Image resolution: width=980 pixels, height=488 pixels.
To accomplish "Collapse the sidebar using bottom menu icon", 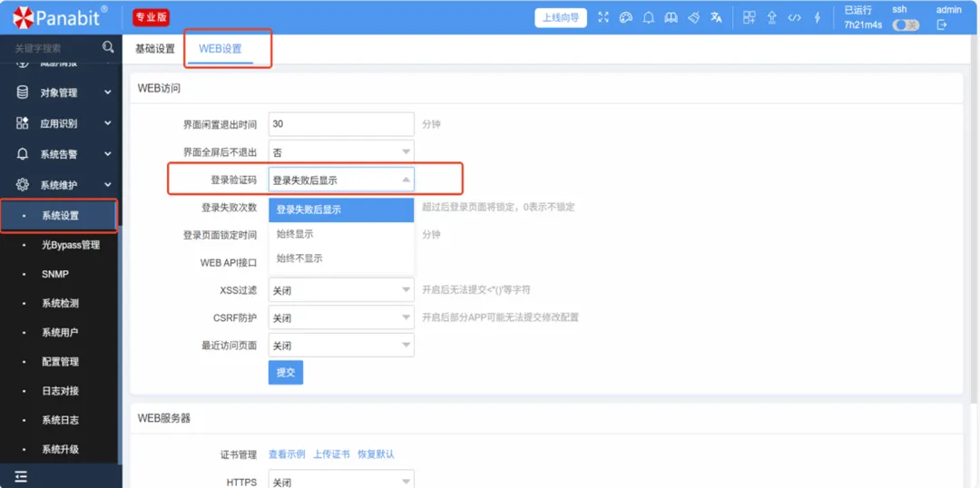I will point(21,476).
